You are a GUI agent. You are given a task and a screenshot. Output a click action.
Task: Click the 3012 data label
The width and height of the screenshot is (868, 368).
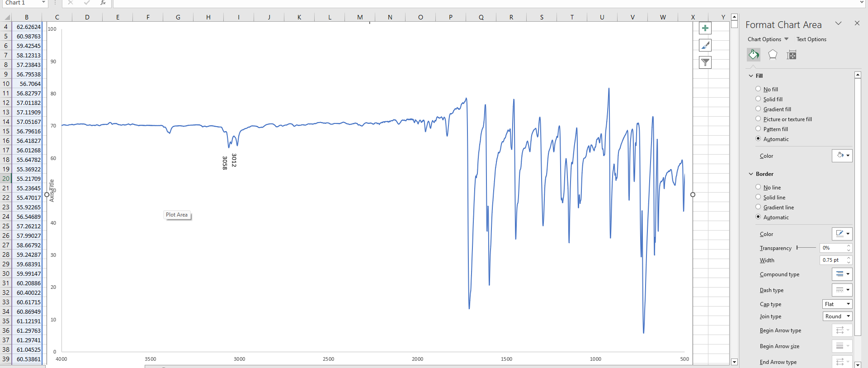tap(234, 160)
